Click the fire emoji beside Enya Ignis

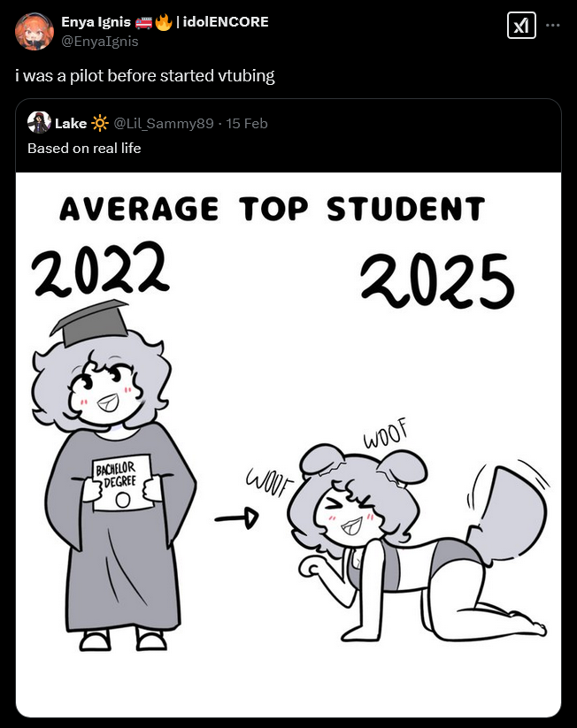[164, 22]
